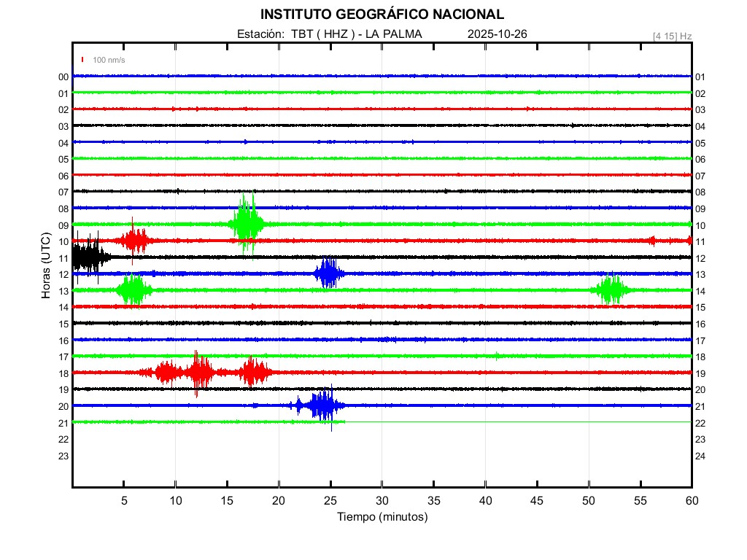Image resolution: width=747 pixels, height=560 pixels.
Task: Click the blue seismic burst on the 20 hour trace
Action: 322,405
